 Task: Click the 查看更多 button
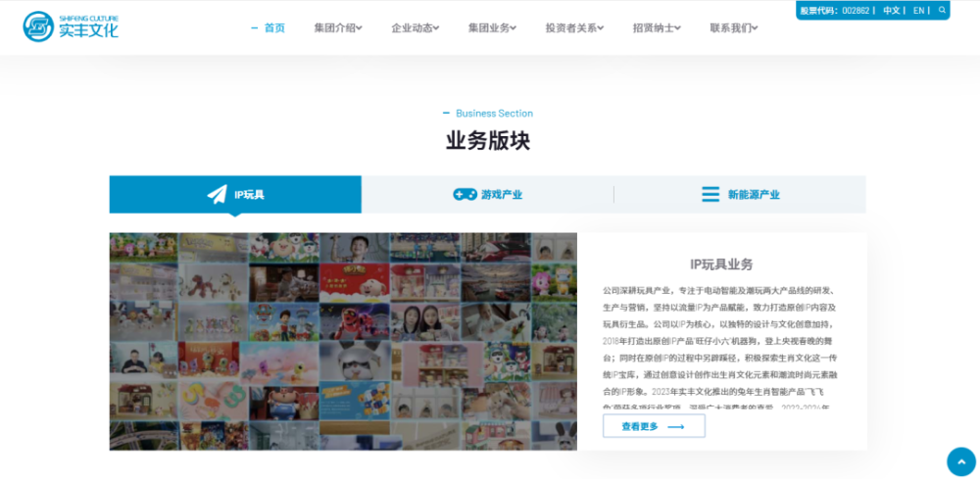[654, 426]
